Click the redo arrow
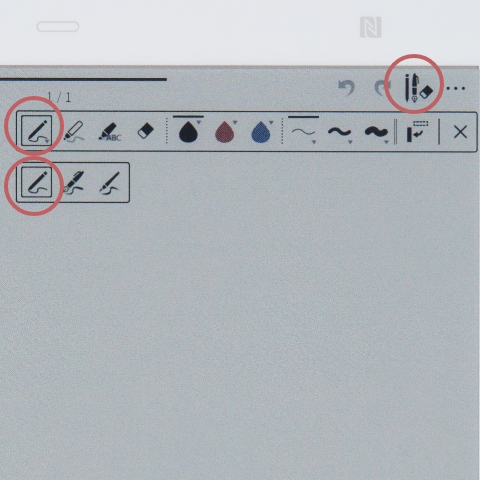The image size is (480, 480). [382, 88]
